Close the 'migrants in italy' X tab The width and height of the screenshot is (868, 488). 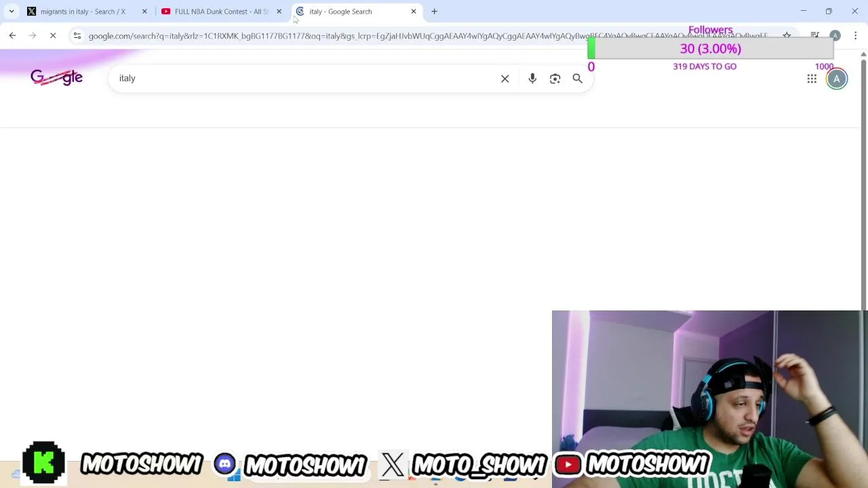[144, 12]
